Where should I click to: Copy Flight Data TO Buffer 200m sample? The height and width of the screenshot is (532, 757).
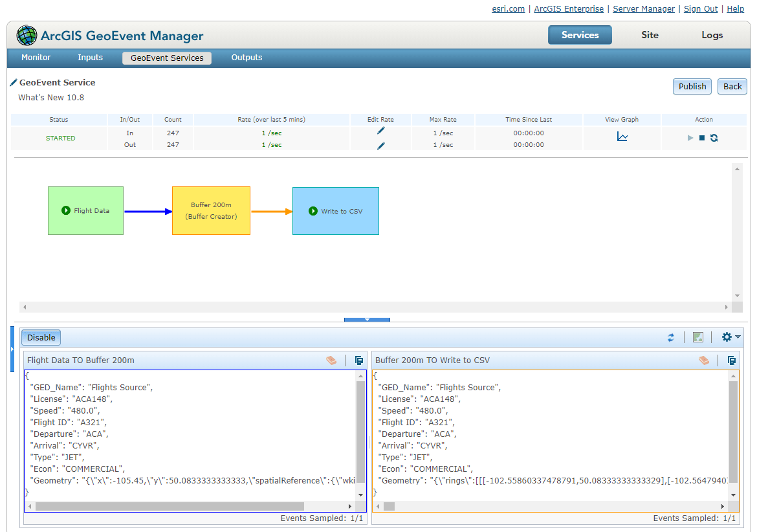tap(358, 360)
